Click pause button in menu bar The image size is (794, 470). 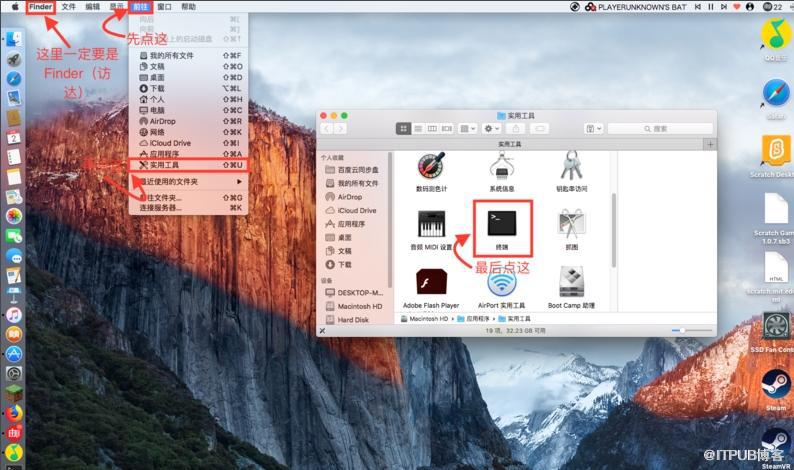711,7
